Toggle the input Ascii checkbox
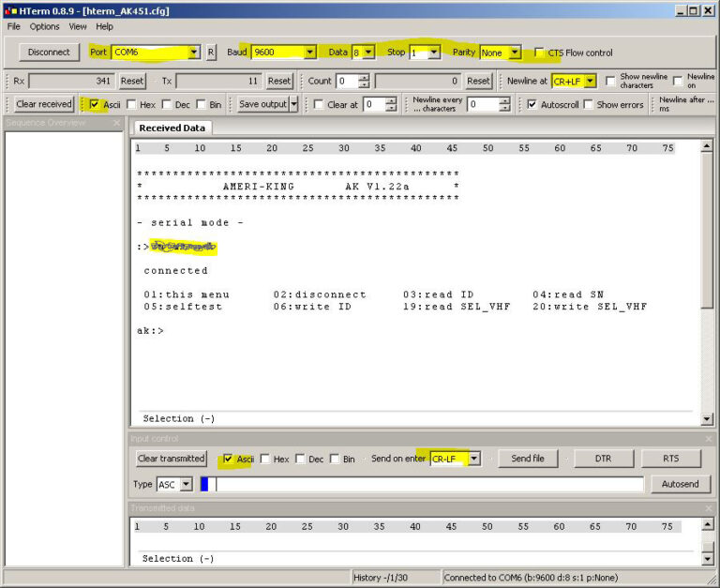This screenshot has height=588, width=720. pos(228,459)
